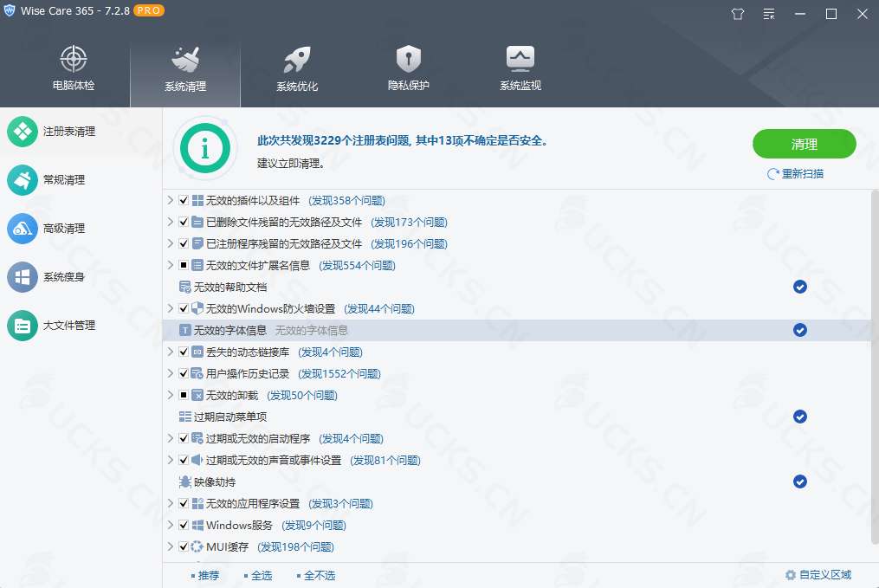Click the (发现1552个问题) count text

point(339,374)
